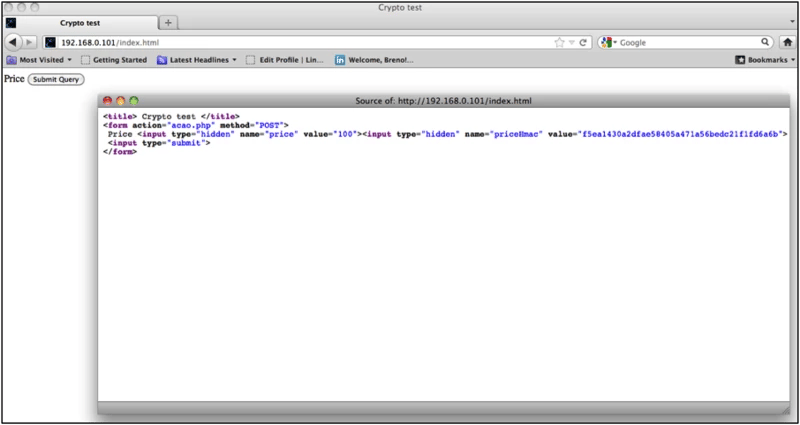This screenshot has width=800, height=425.
Task: Close the page source viewer window
Action: tap(108, 100)
